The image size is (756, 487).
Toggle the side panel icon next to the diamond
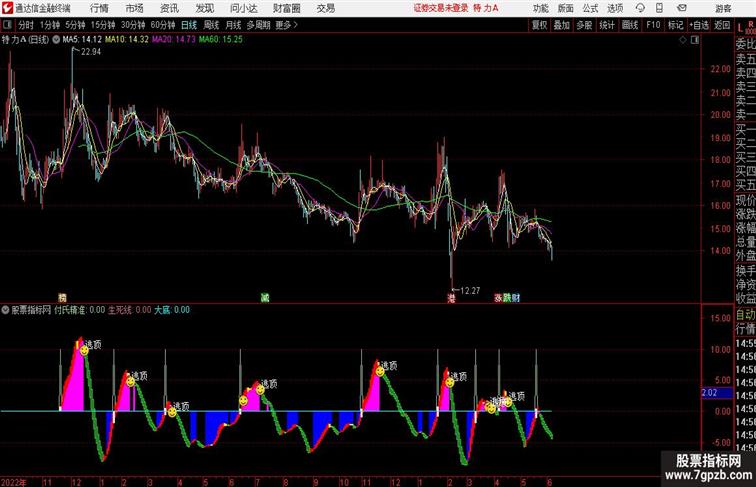point(695,40)
